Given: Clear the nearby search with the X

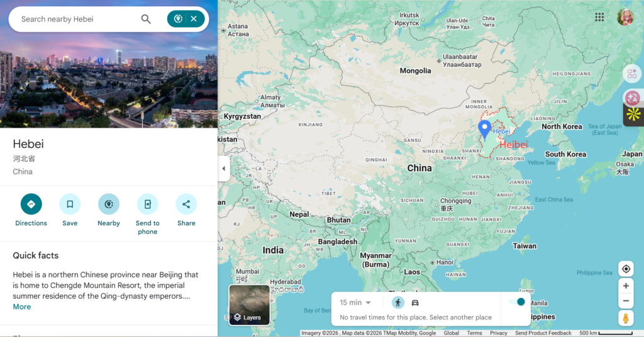Looking at the screenshot, I should 194,19.
